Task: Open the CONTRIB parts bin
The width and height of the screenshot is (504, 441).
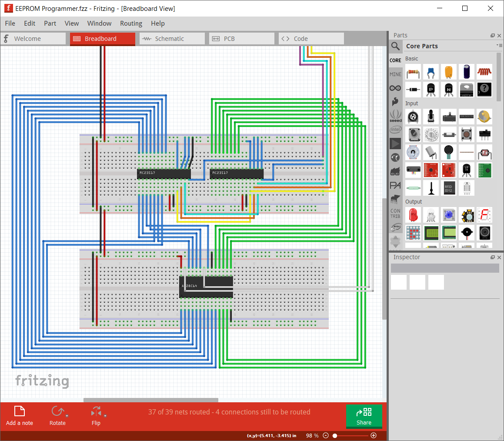Action: click(395, 214)
